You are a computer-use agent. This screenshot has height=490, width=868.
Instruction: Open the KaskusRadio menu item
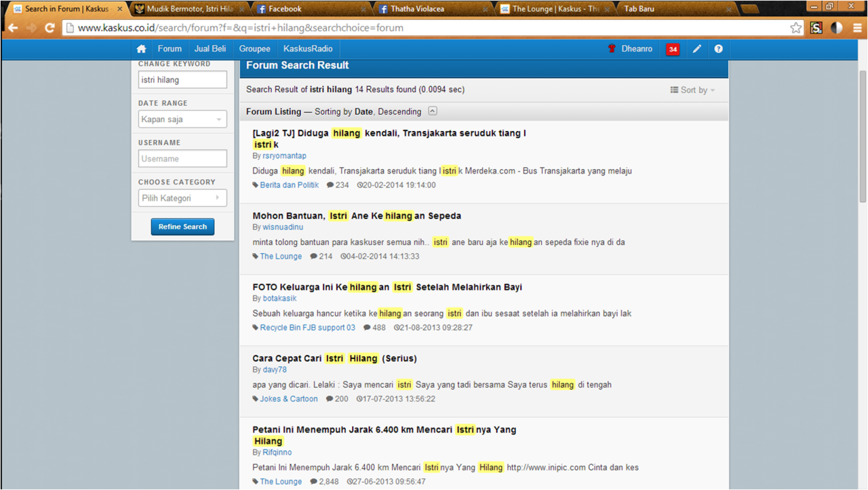pyautogui.click(x=308, y=49)
